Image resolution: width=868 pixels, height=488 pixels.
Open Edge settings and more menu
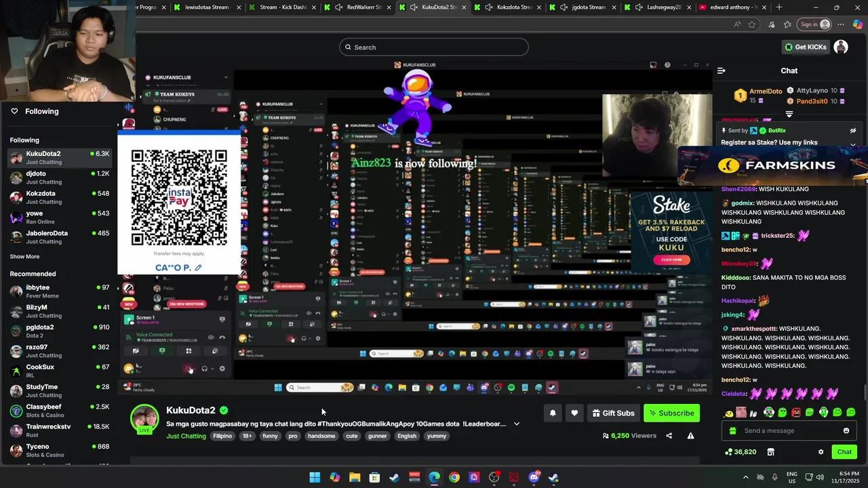coord(841,24)
